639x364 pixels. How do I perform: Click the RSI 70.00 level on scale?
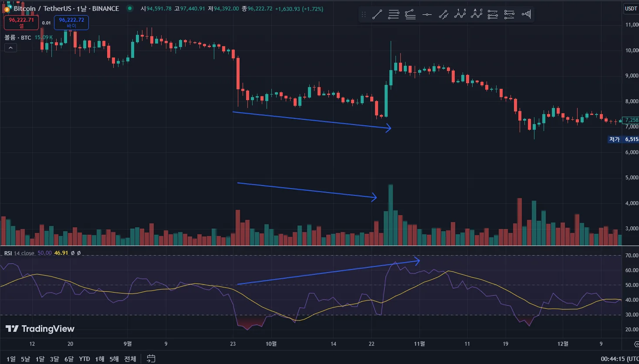[x=632, y=256]
